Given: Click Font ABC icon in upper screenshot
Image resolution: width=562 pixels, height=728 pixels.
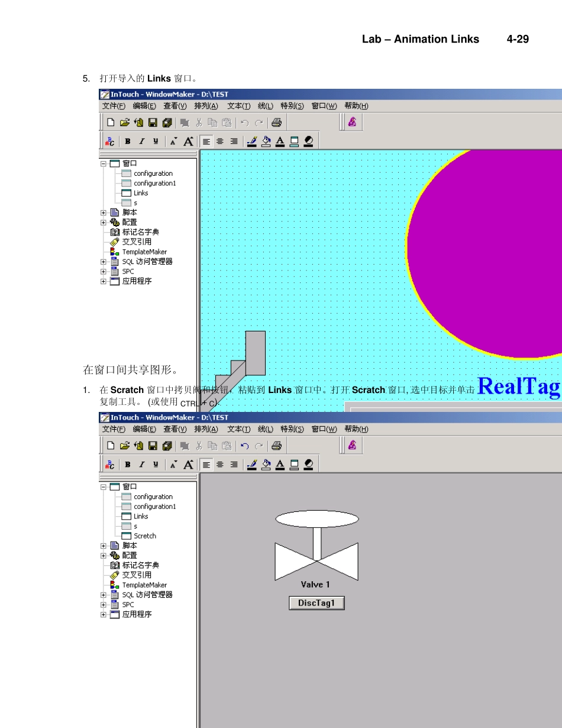Looking at the screenshot, I should 110,141.
